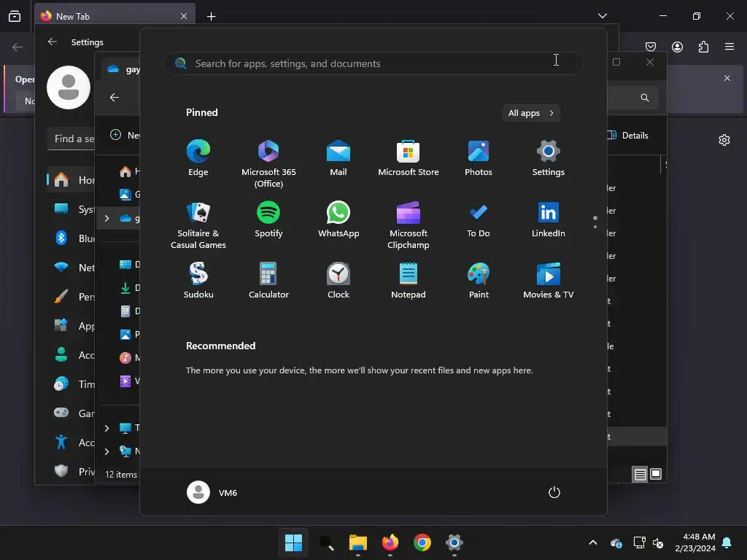The image size is (747, 560).
Task: Open notification center bell
Action: [727, 542]
